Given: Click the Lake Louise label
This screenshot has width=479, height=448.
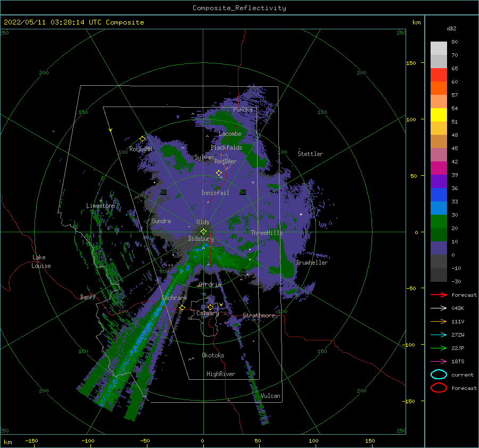Looking at the screenshot, I should coord(41,262).
